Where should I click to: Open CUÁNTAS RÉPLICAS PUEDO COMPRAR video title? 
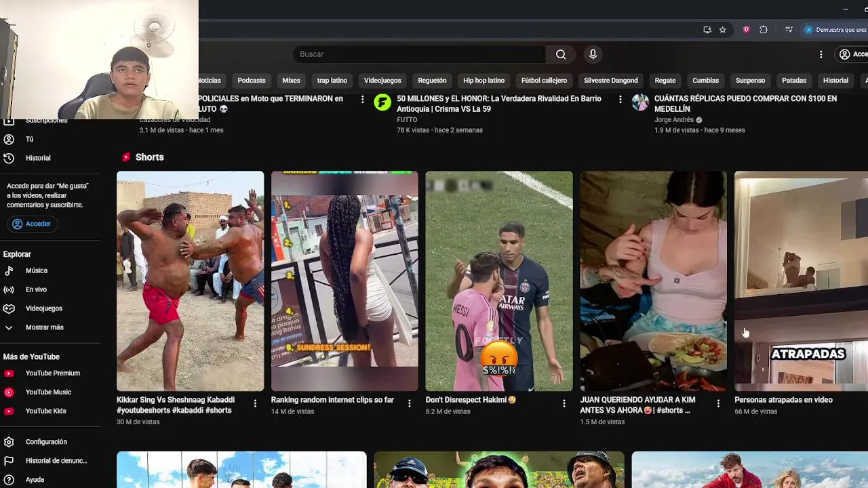click(x=745, y=104)
